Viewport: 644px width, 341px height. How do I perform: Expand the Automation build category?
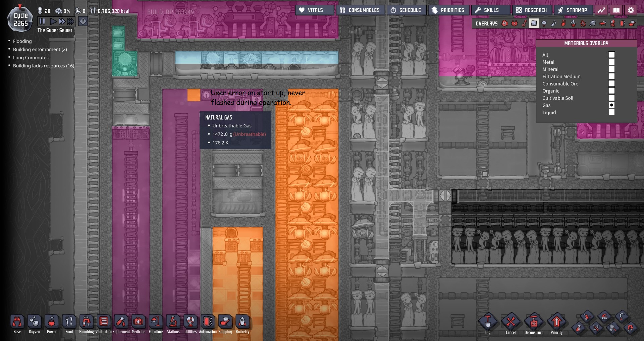click(x=208, y=323)
